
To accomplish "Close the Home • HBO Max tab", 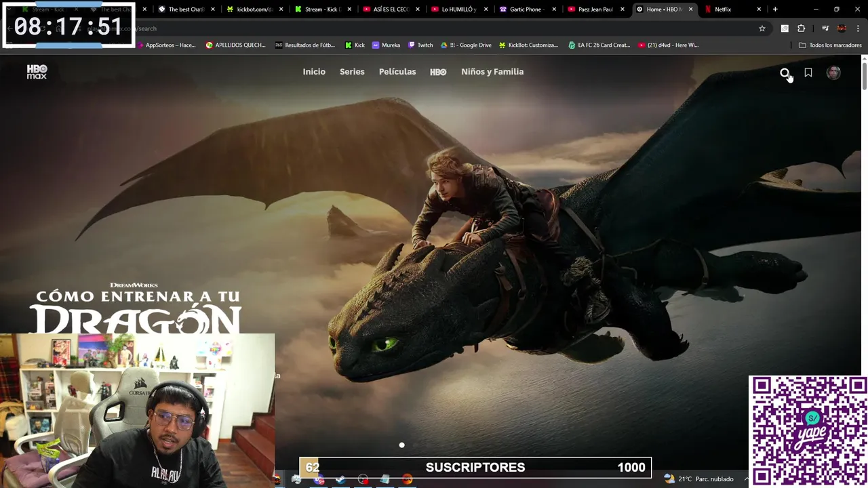I will (x=690, y=9).
